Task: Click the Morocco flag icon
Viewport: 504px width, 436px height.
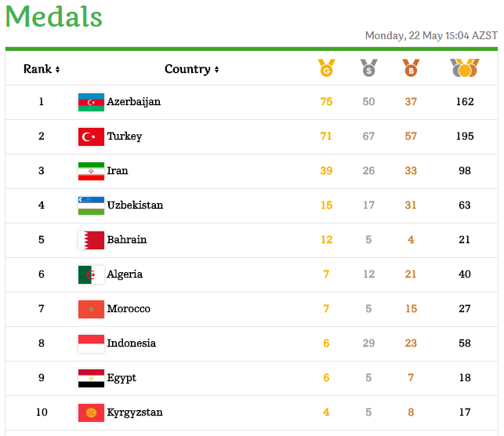Action: [x=91, y=309]
